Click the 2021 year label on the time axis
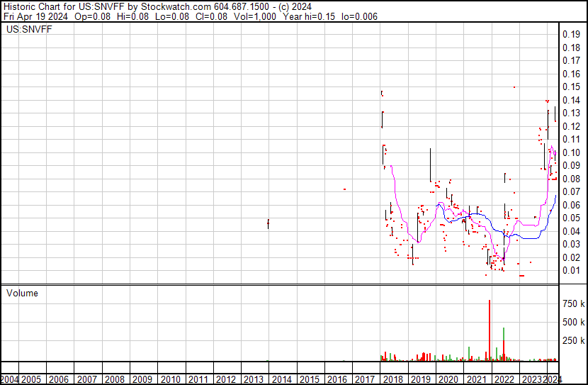This screenshot has width=588, height=385. click(475, 379)
